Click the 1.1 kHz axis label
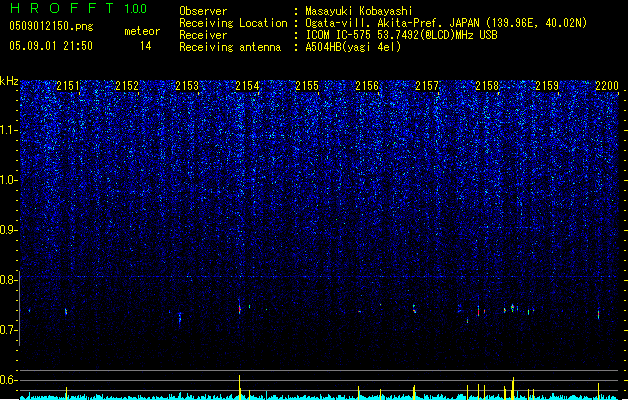 8,131
